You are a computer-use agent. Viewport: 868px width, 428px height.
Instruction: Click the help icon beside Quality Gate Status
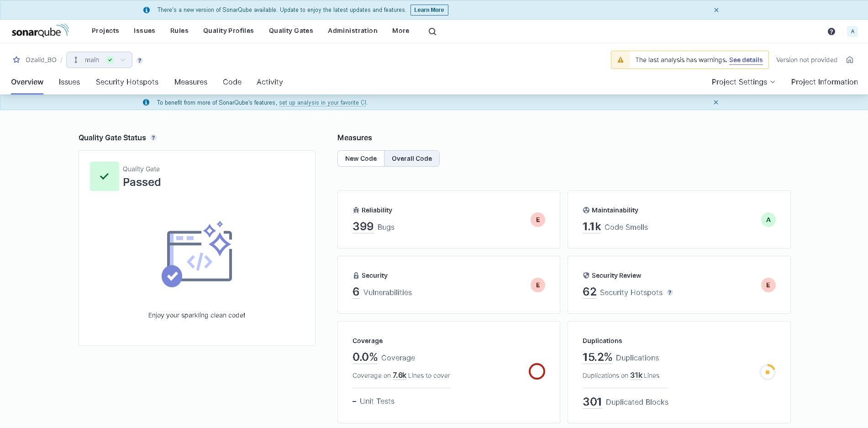pyautogui.click(x=153, y=138)
